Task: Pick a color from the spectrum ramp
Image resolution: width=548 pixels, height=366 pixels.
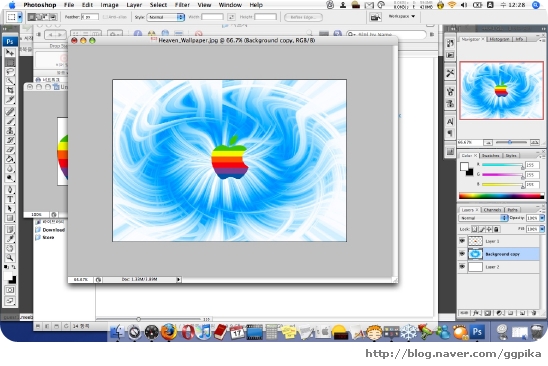Action: (x=501, y=196)
